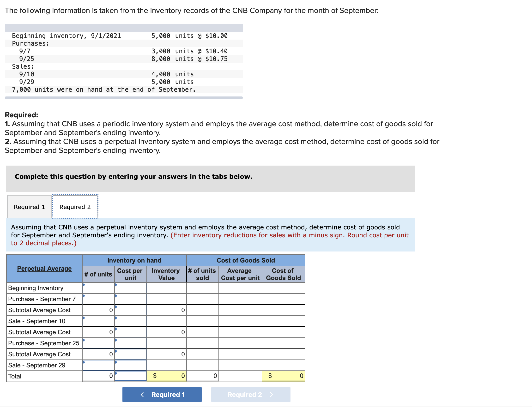This screenshot has height=407, width=532.
Task: Click the Beginning Inventory units input field
Action: 98,288
